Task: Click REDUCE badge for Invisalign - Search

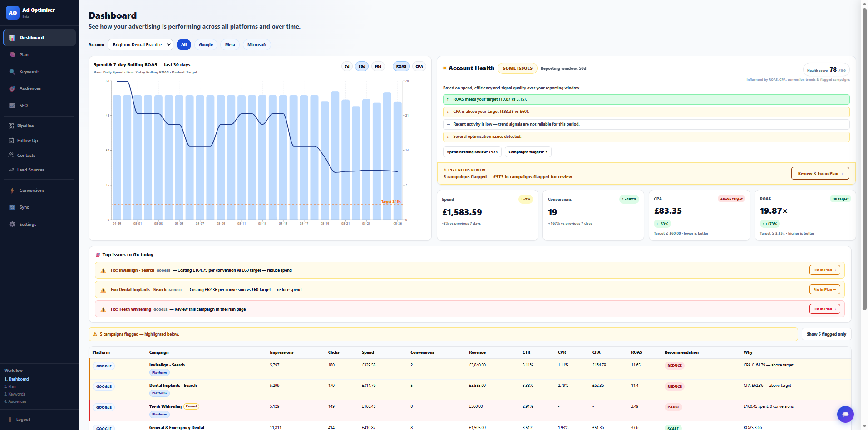Action: [x=674, y=366]
